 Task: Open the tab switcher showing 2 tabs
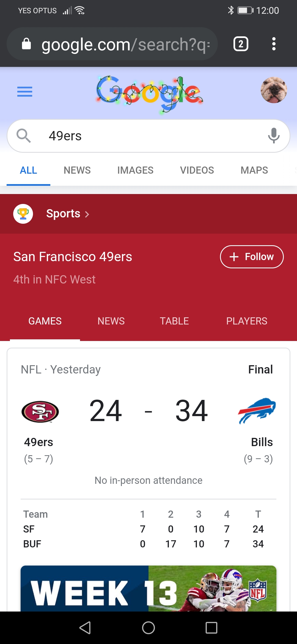(241, 44)
